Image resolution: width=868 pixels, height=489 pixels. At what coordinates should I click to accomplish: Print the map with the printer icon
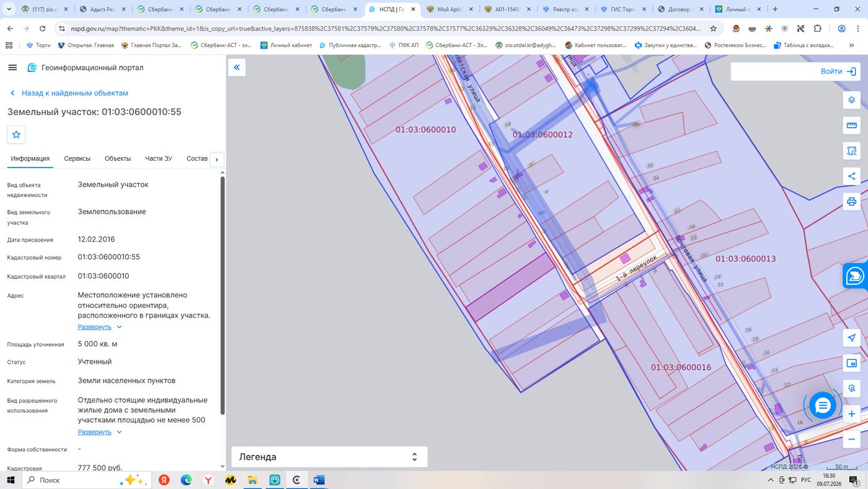852,202
